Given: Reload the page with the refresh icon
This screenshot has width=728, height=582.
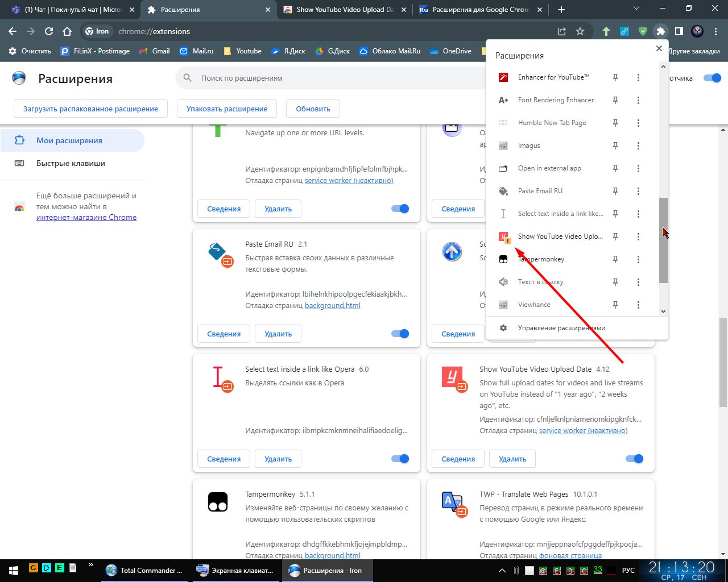Looking at the screenshot, I should [x=49, y=31].
